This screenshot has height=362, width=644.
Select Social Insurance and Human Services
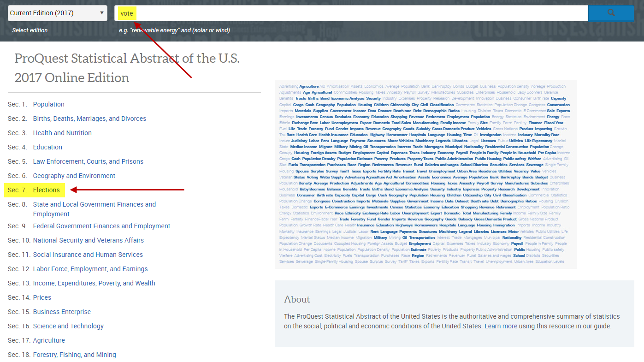(x=88, y=255)
